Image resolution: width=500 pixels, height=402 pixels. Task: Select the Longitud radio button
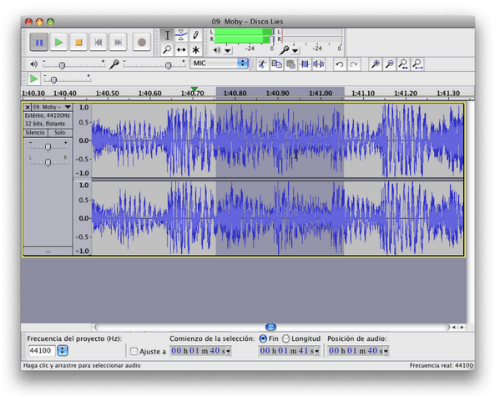click(x=286, y=339)
